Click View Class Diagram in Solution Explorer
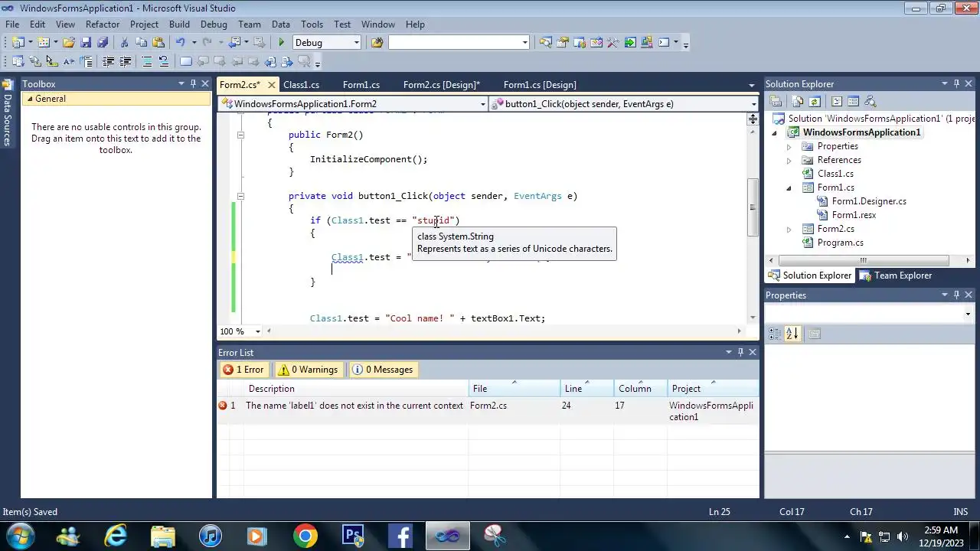Image resolution: width=980 pixels, height=551 pixels. click(870, 101)
